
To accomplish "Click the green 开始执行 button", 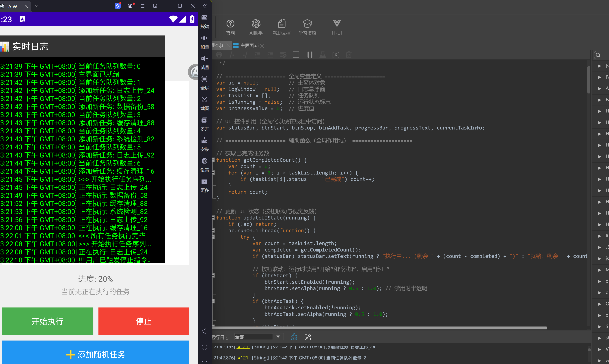I will [x=47, y=321].
